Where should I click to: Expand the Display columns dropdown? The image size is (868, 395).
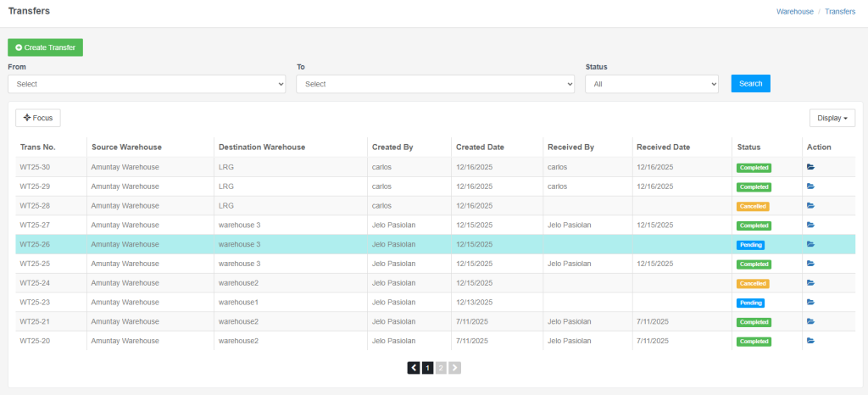pyautogui.click(x=832, y=118)
